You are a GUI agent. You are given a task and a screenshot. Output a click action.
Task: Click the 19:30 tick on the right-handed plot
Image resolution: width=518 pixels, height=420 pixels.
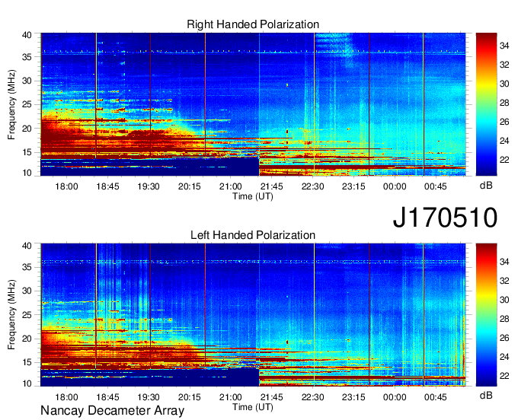tap(149, 186)
